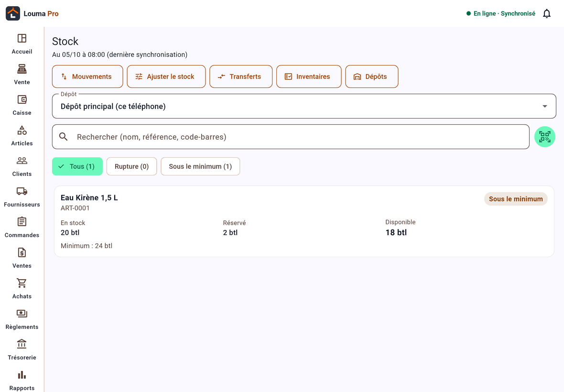Viewport: 564px width, 392px height.
Task: Click the 18 btl available value
Action: tap(396, 233)
